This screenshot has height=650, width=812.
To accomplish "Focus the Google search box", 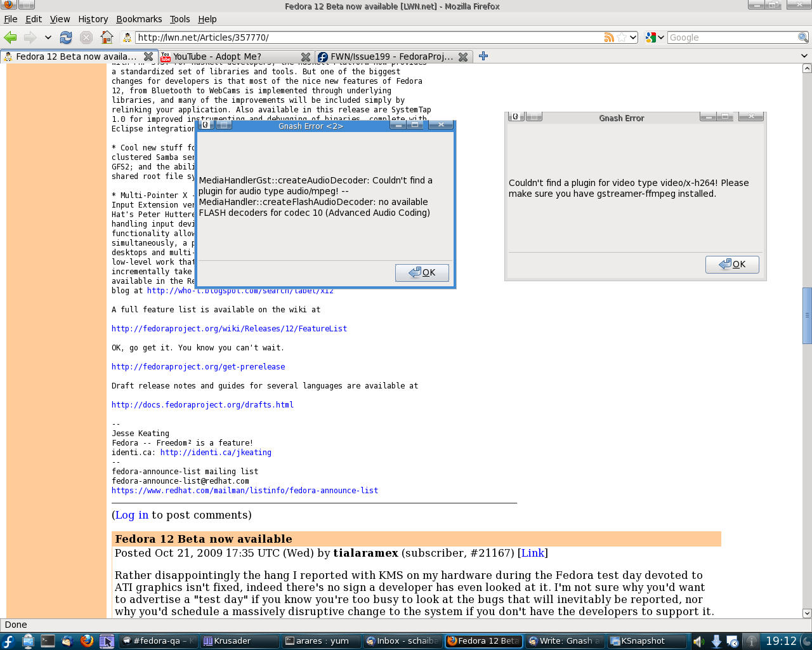I will tap(732, 37).
